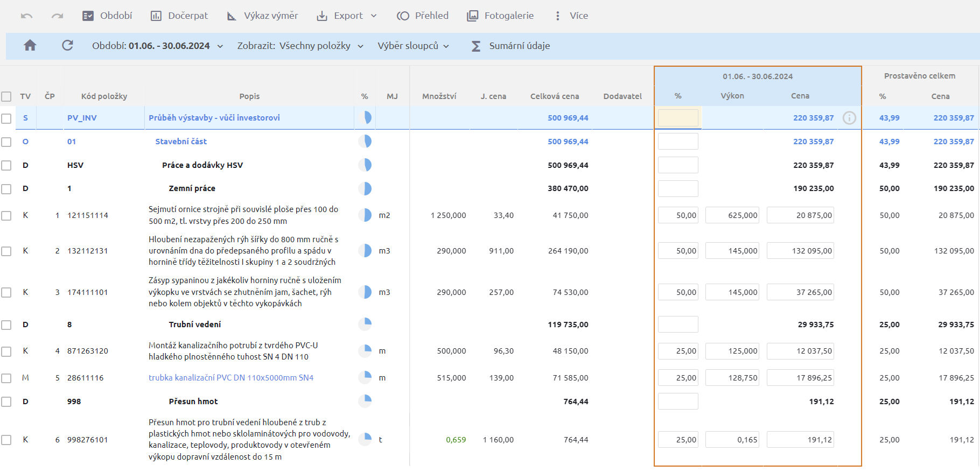The height and width of the screenshot is (472, 980).
Task: Click the Sumární údaje sigma icon
Action: pyautogui.click(x=476, y=46)
